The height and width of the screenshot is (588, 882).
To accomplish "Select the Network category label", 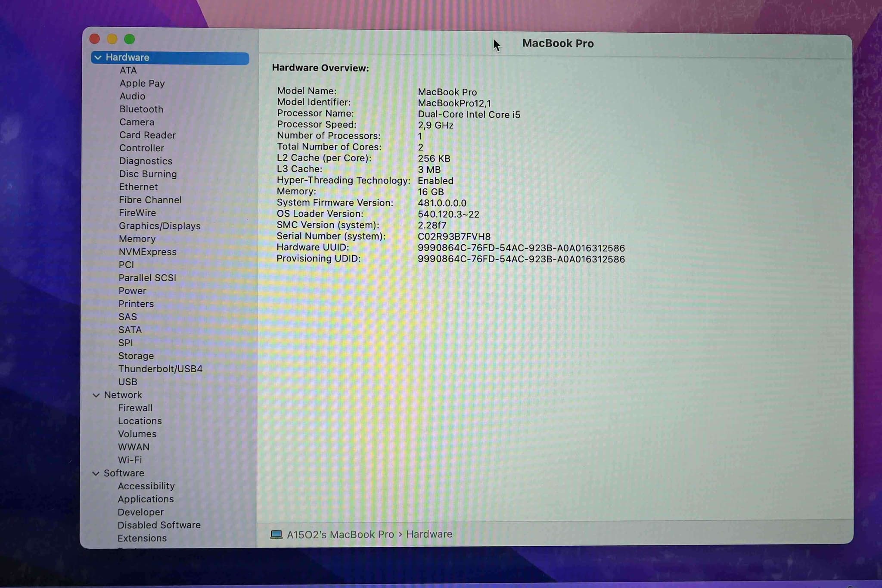I will [x=123, y=395].
